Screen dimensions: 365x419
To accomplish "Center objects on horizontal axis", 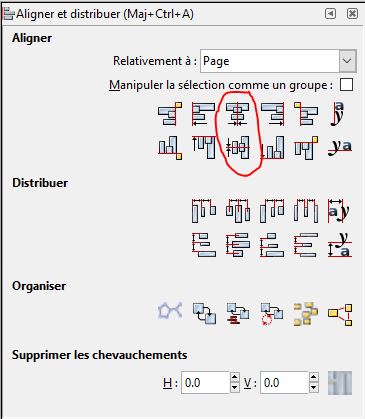I will (237, 147).
